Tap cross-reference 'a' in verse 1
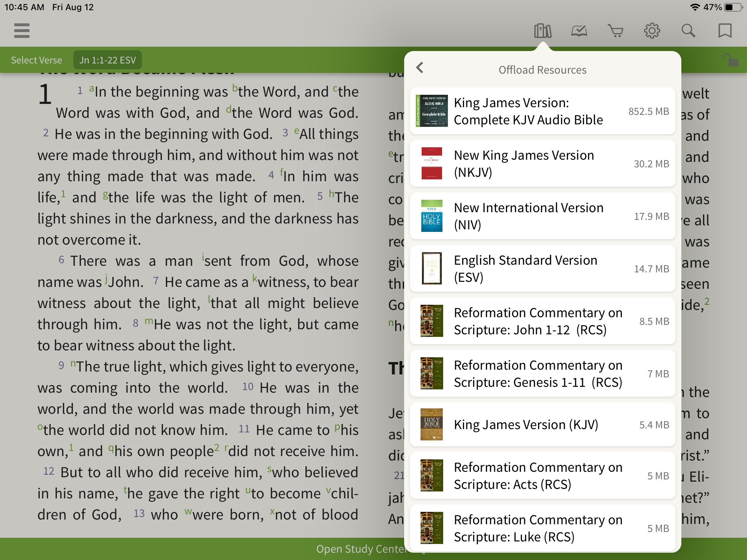The width and height of the screenshot is (747, 560). (x=92, y=89)
